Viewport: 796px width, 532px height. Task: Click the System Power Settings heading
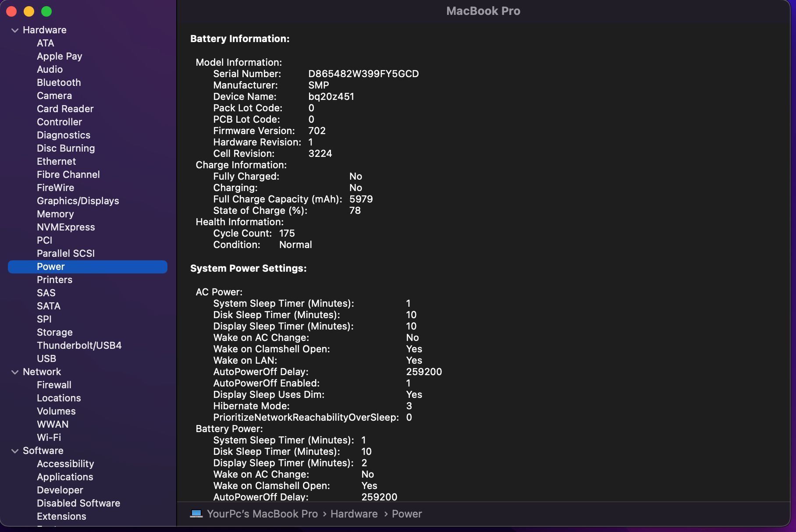249,268
